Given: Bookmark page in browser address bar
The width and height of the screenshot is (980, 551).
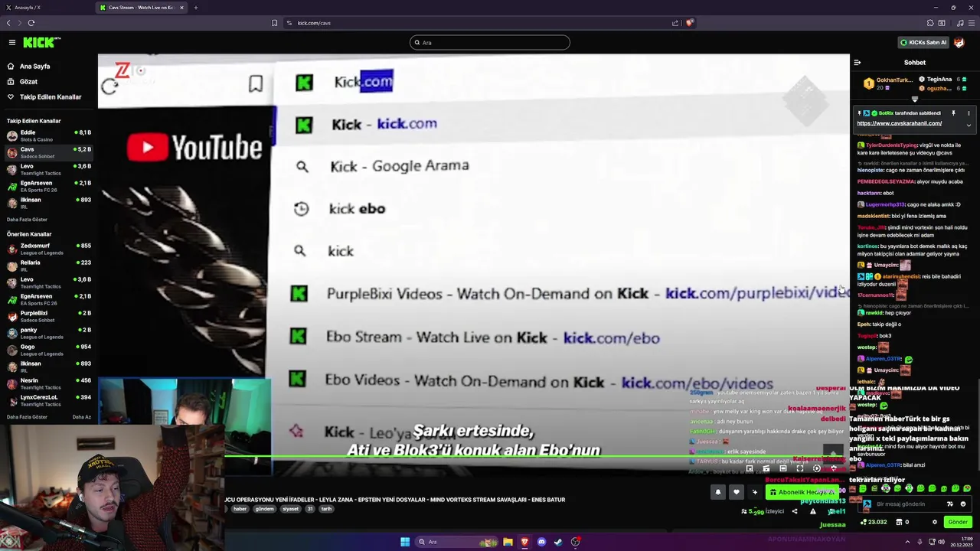Looking at the screenshot, I should [x=274, y=23].
